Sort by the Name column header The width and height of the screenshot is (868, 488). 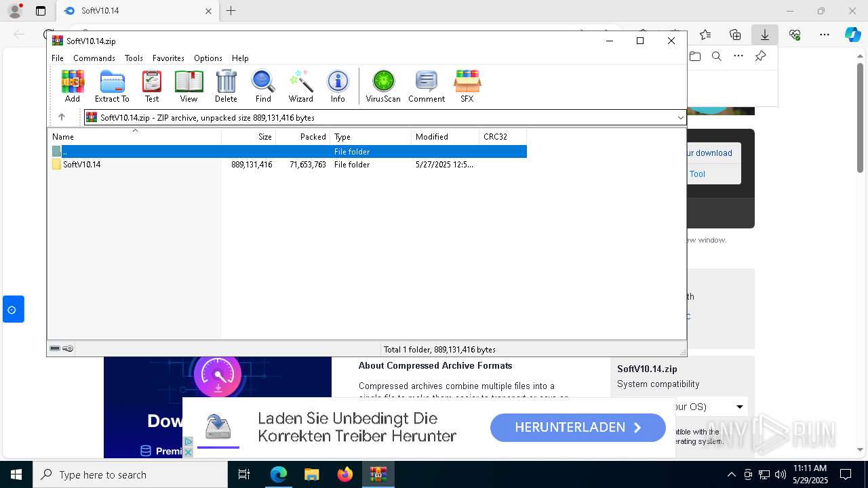coord(134,137)
